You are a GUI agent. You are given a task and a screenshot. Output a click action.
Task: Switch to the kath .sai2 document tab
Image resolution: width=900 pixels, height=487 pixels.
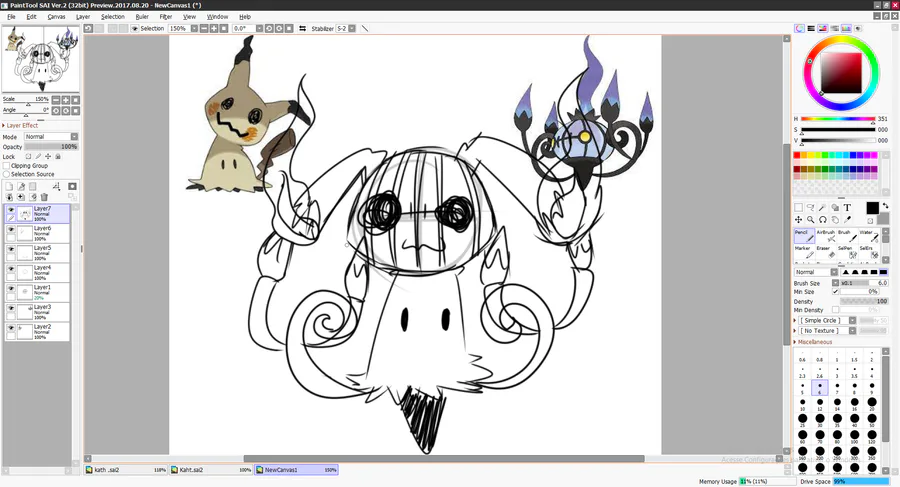click(126, 470)
